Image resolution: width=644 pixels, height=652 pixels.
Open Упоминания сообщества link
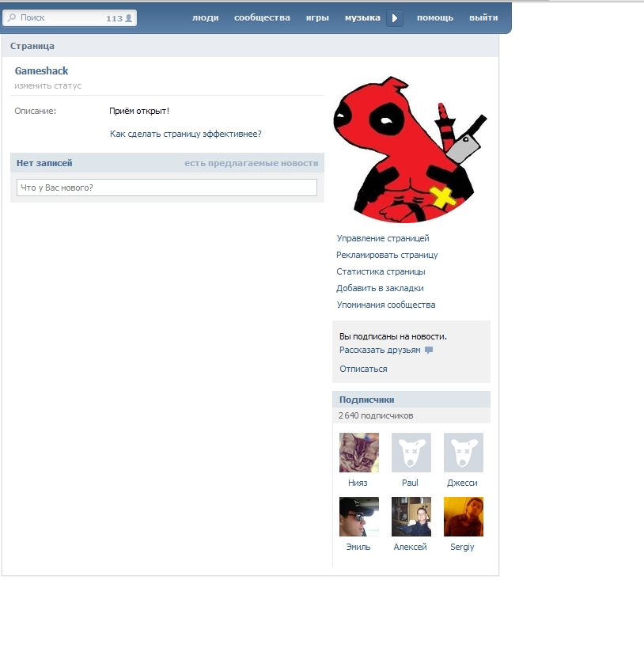tap(386, 305)
